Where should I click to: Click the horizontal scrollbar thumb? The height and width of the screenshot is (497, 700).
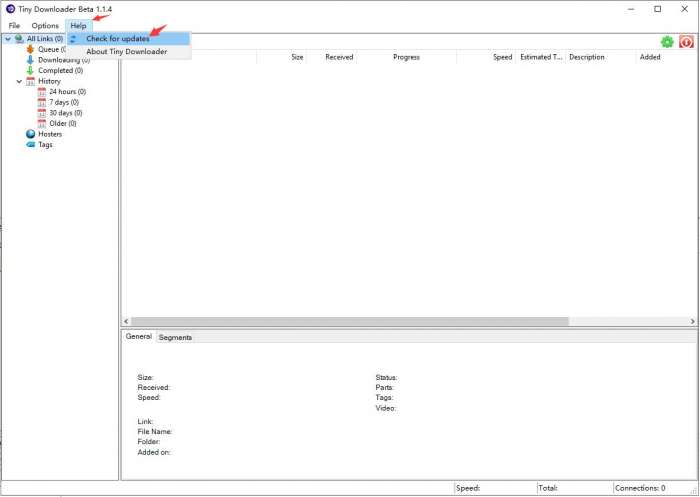[350, 322]
